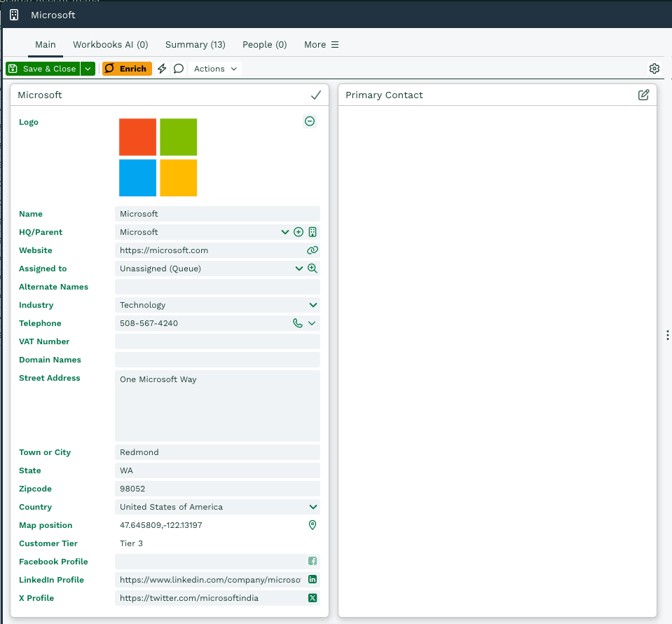Add new HQ/Parent with plus circle icon

(299, 232)
